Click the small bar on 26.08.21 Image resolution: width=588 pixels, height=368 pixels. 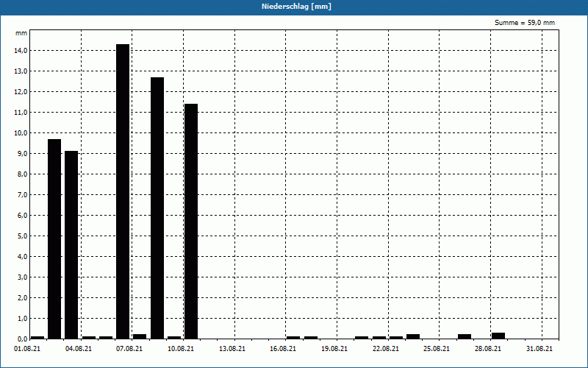point(465,336)
